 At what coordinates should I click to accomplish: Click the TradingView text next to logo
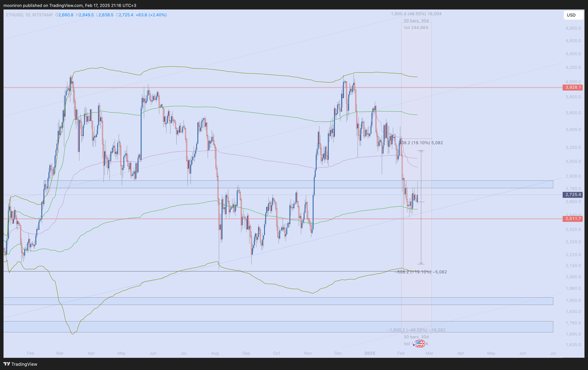tap(24, 364)
